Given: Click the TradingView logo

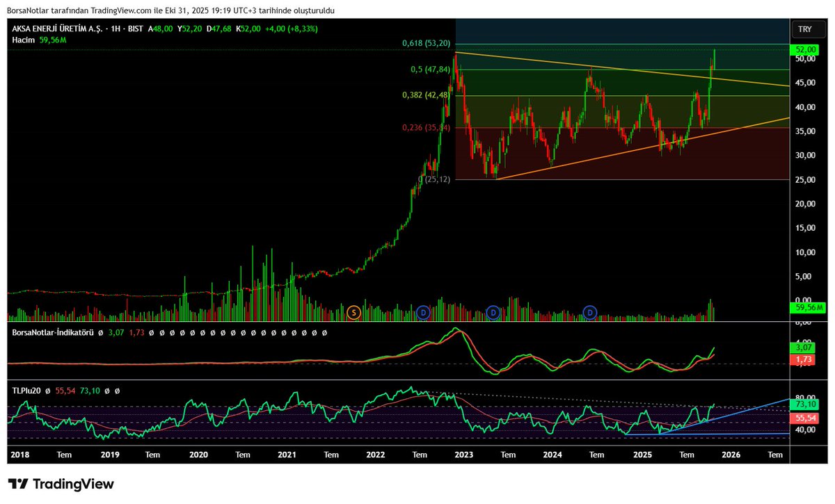Looking at the screenshot, I should (x=61, y=484).
